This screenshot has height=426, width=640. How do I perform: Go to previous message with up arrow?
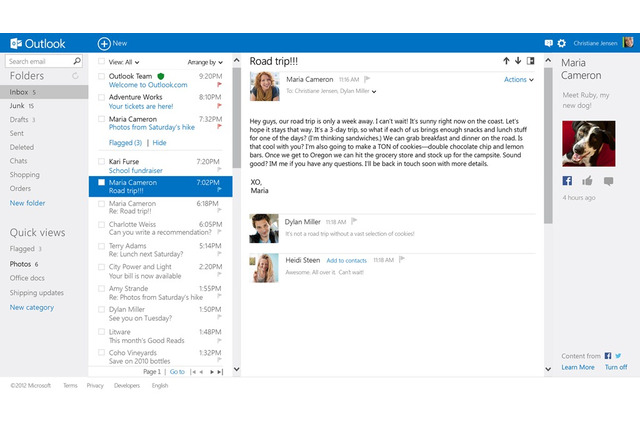506,61
